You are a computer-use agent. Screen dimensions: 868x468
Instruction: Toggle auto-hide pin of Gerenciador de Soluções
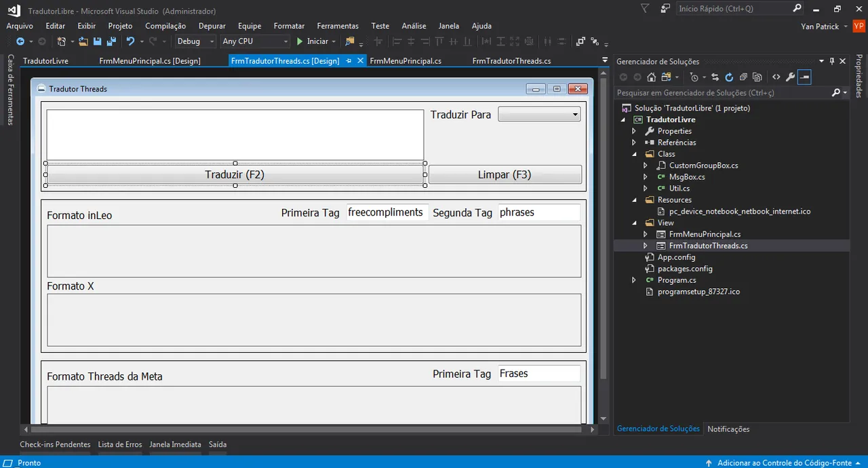(x=832, y=61)
